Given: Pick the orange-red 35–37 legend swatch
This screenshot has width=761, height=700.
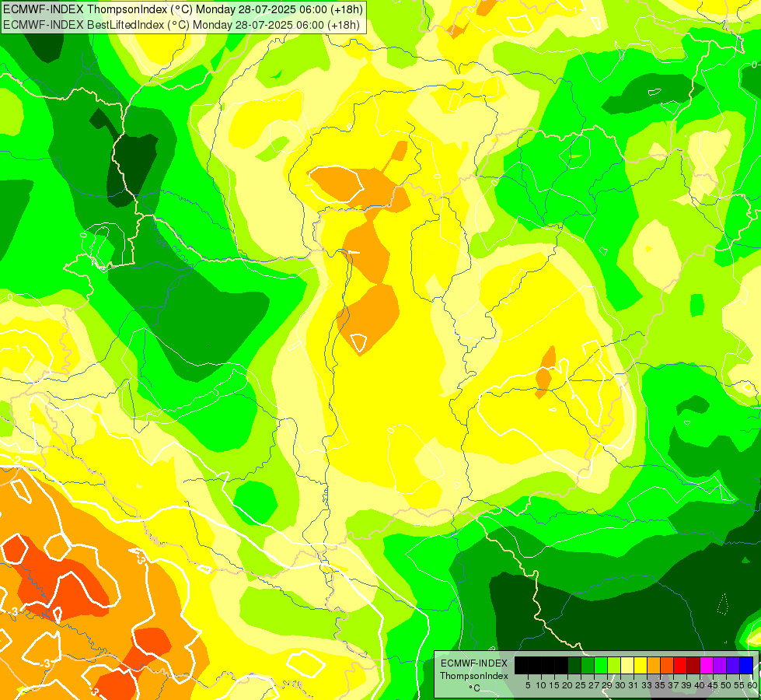Looking at the screenshot, I should point(667,665).
